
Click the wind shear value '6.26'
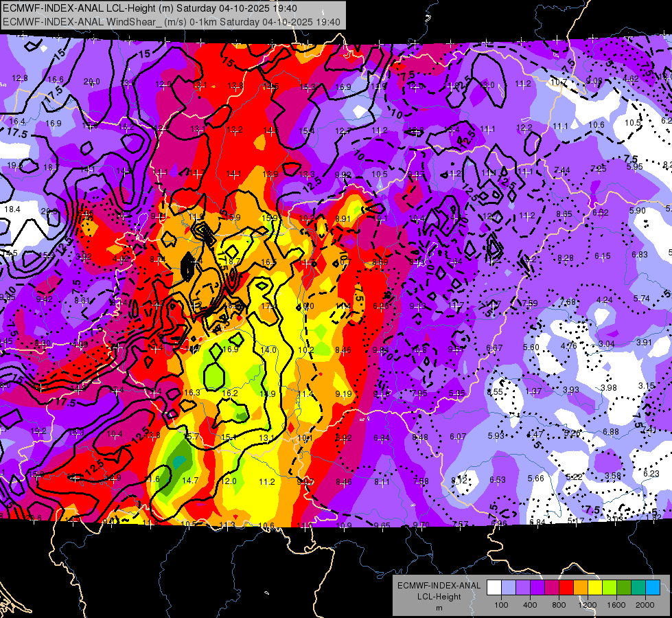coord(380,306)
